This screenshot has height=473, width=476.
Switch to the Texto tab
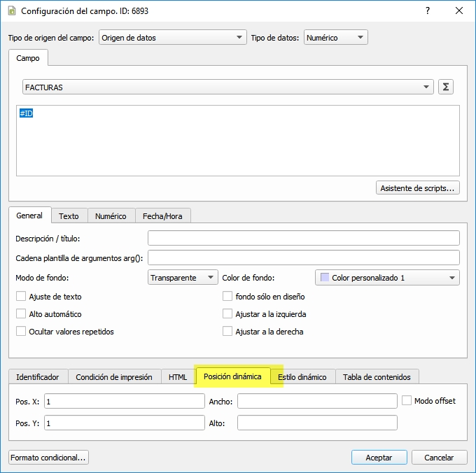[69, 216]
